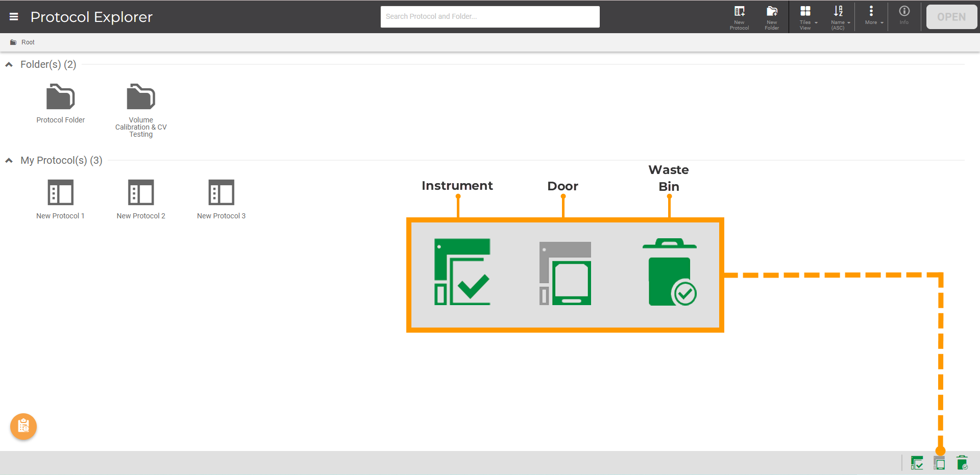Collapse the My Protocol(s) section

(x=9, y=161)
